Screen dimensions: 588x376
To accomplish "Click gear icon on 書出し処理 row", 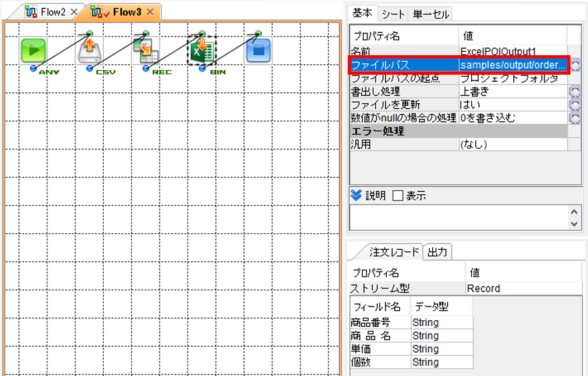I will click(x=574, y=91).
